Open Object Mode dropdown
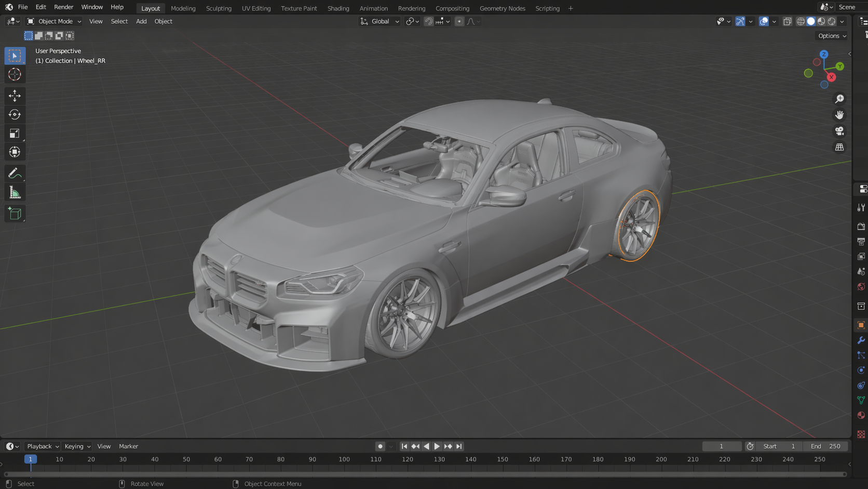 pyautogui.click(x=55, y=21)
